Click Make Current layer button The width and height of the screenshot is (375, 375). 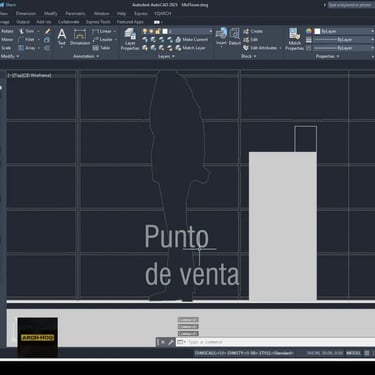click(192, 39)
